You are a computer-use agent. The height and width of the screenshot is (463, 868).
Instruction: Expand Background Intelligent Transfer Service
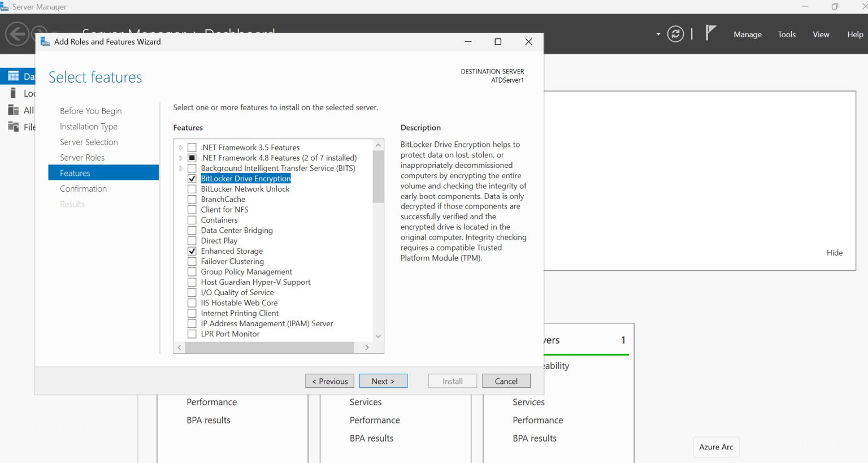click(x=180, y=168)
